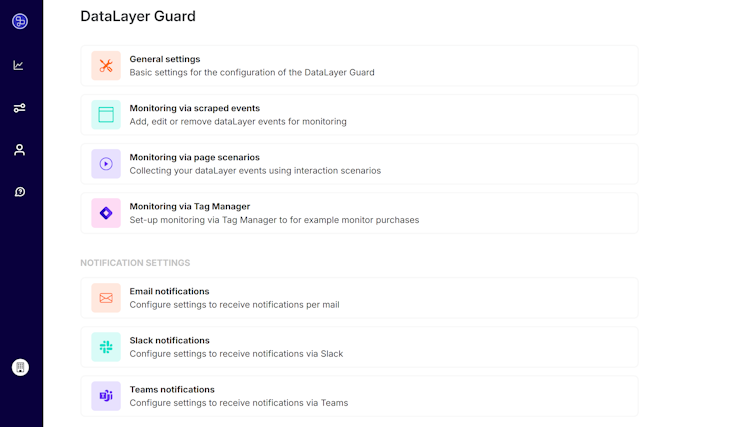Open Monitoring via page scenarios

click(x=194, y=157)
